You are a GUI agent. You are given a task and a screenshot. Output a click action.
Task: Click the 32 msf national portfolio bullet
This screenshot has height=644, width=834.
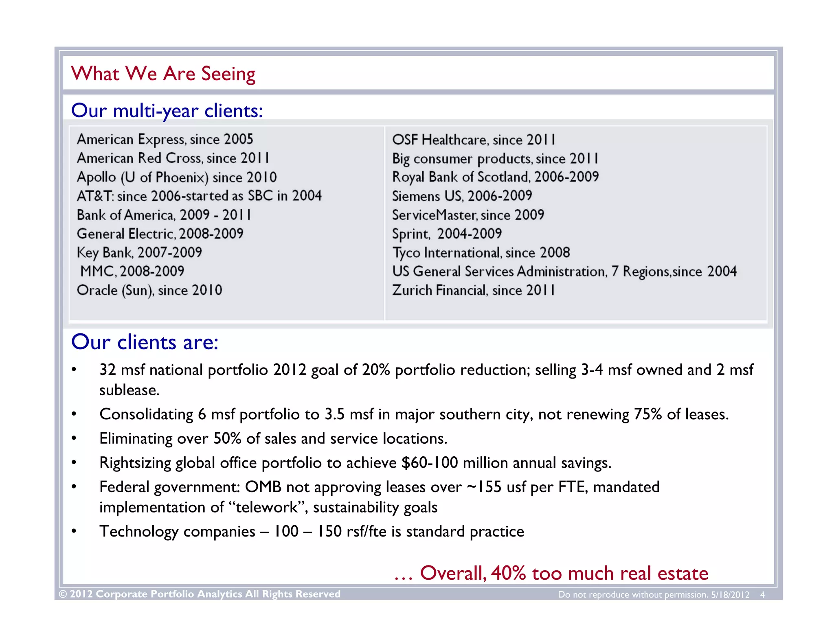[x=426, y=370]
